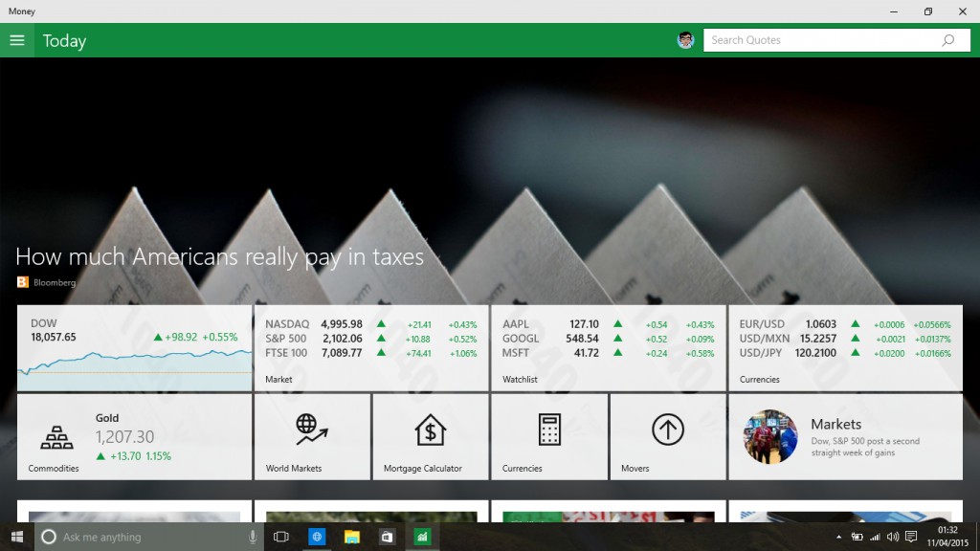This screenshot has width=980, height=551.
Task: Select the AAPL watchlist row
Action: click(608, 324)
